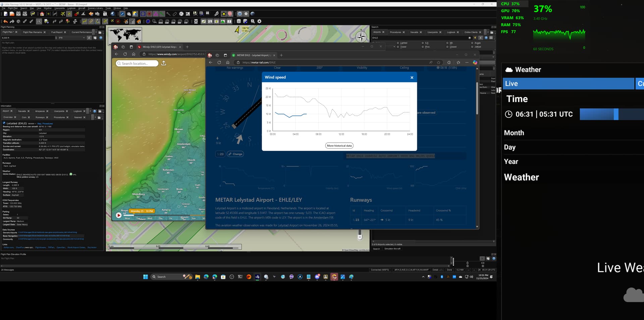Click the clock icon next to 06:31 time

[x=508, y=114]
